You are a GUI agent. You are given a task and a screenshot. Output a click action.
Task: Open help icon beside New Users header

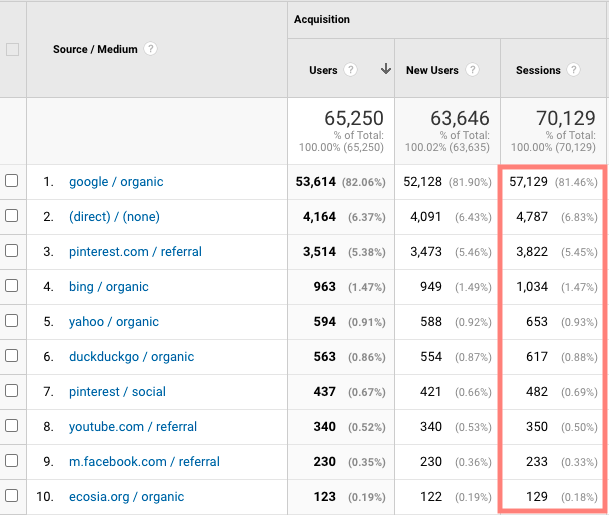[x=472, y=70]
